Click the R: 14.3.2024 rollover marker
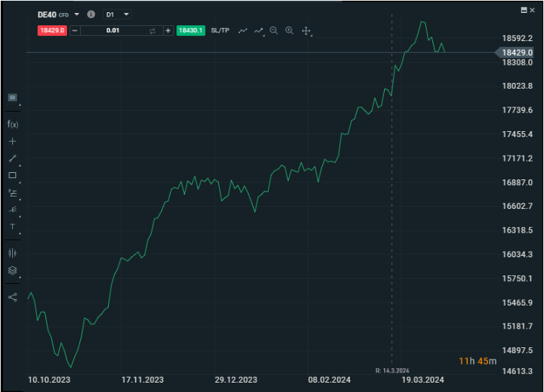 [x=392, y=370]
